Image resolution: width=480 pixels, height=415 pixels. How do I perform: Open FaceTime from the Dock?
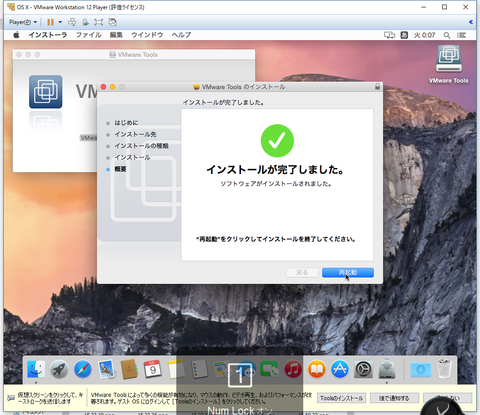pos(269,369)
